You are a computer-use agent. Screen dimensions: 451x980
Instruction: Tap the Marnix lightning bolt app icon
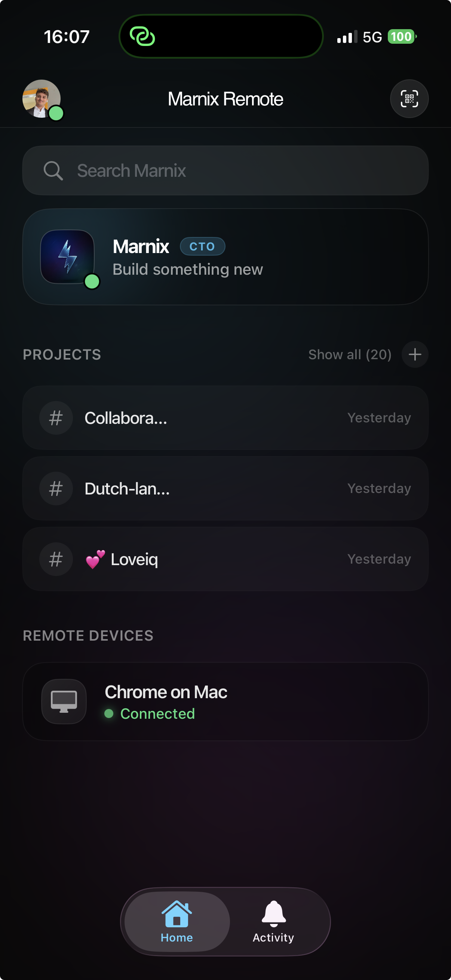pyautogui.click(x=67, y=257)
